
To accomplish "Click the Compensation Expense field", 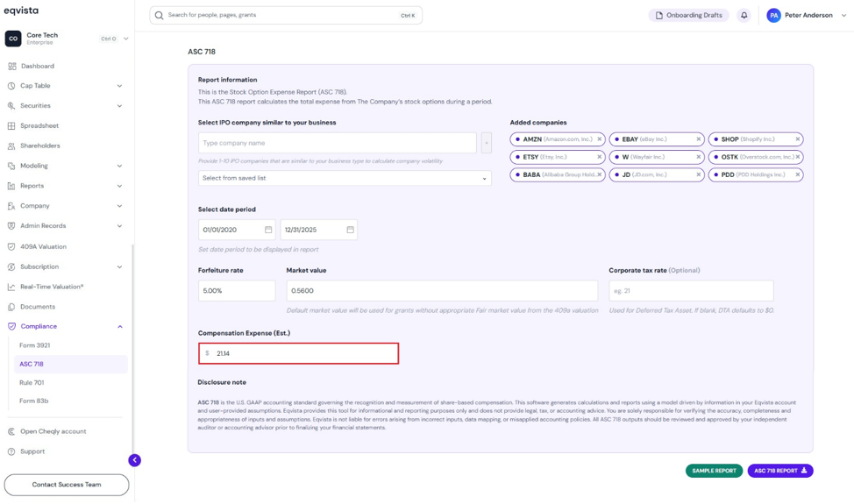I will point(298,353).
